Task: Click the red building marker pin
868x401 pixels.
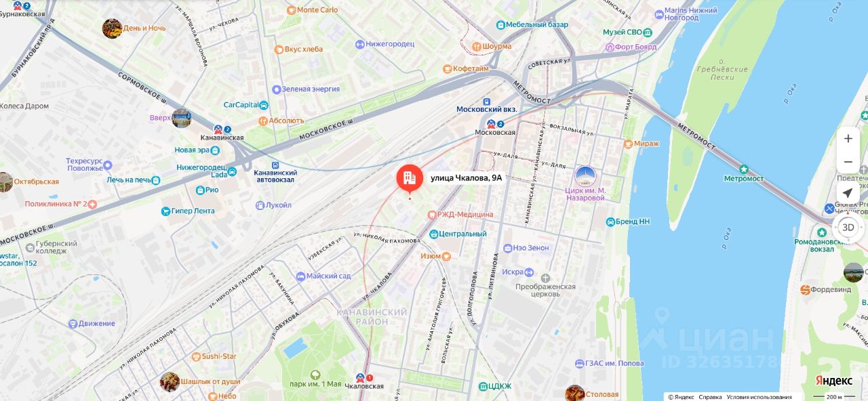Action: [410, 179]
